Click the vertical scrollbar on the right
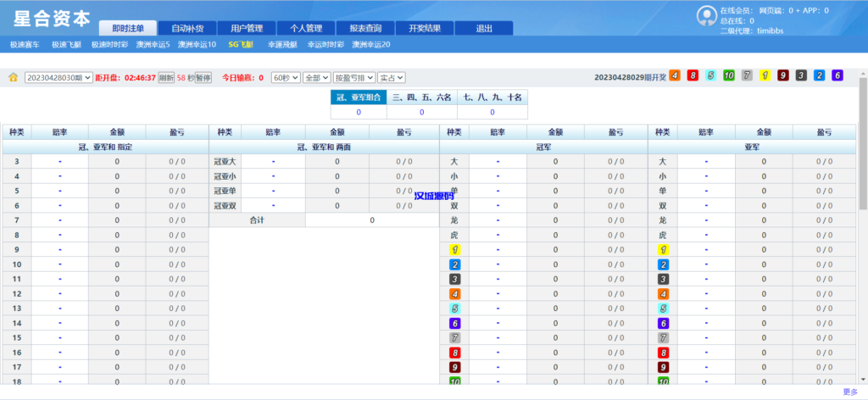Image resolution: width=868 pixels, height=400 pixels. tap(862, 144)
